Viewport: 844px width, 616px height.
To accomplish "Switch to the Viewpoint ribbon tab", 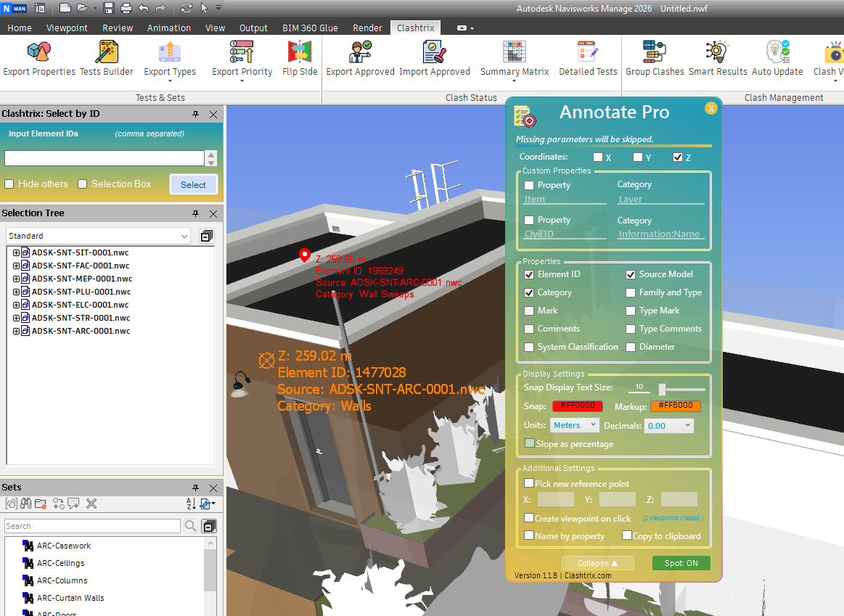I will point(67,28).
